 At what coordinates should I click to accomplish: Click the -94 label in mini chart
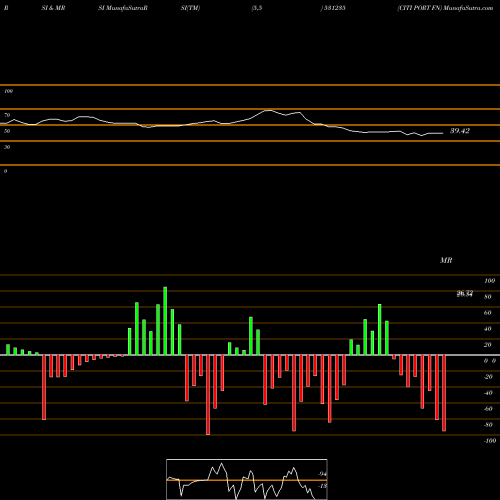(x=322, y=474)
